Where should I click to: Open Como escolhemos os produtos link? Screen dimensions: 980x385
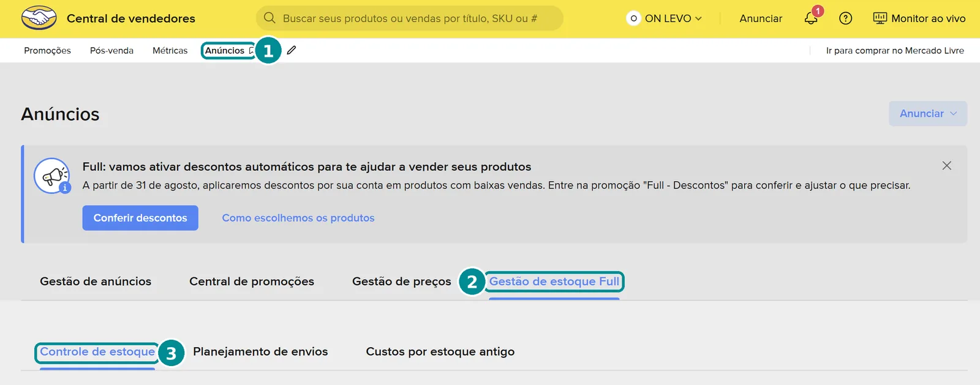coord(298,218)
